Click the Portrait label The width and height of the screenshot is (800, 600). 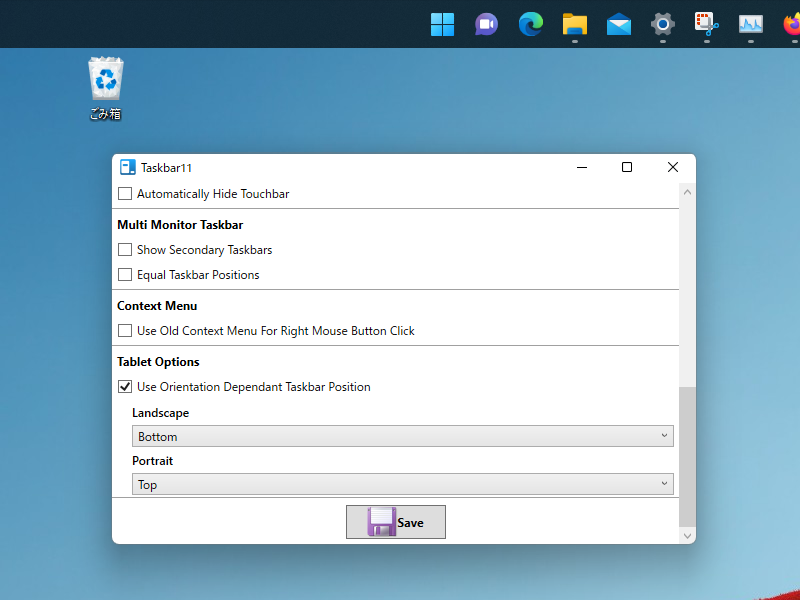pyautogui.click(x=153, y=461)
